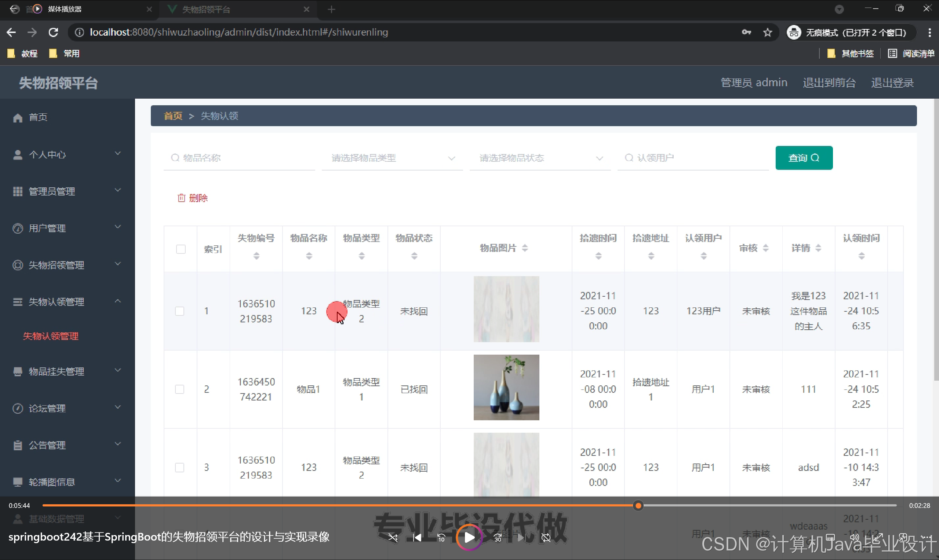This screenshot has height=560, width=939.
Task: Open the 请选择物品状态 dropdown
Action: pos(540,158)
